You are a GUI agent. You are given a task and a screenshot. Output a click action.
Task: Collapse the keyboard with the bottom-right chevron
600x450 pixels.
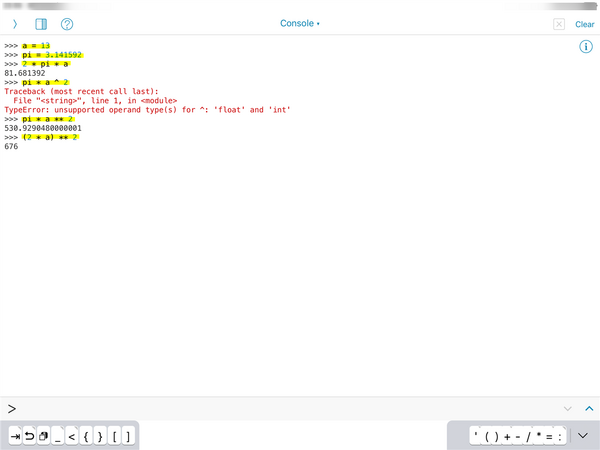tap(583, 436)
